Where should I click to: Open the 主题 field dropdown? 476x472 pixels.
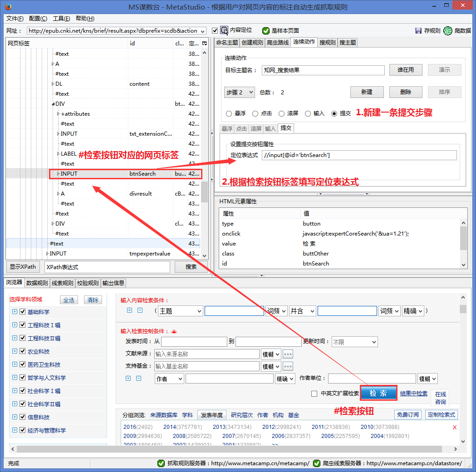[x=180, y=311]
